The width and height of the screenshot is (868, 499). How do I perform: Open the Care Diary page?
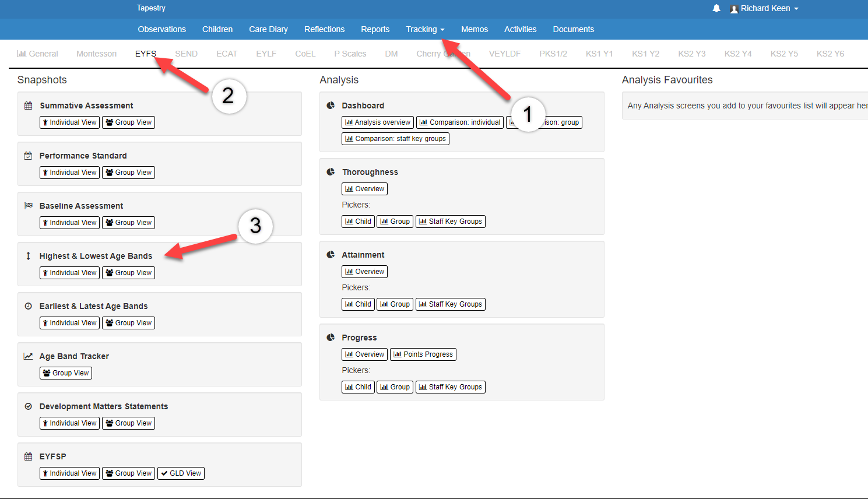pyautogui.click(x=268, y=29)
